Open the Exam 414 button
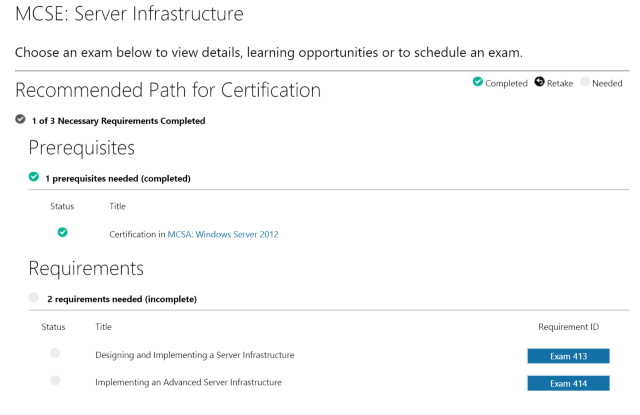The image size is (640, 415). click(568, 383)
